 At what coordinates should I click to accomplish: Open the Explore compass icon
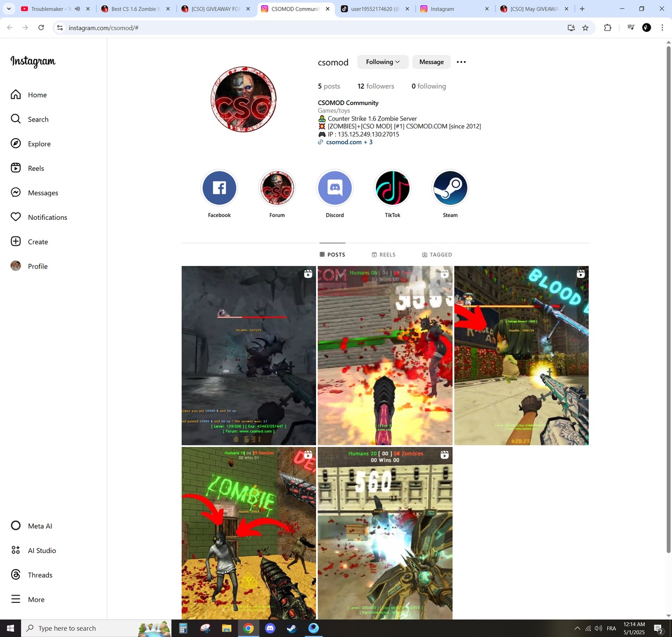point(16,144)
